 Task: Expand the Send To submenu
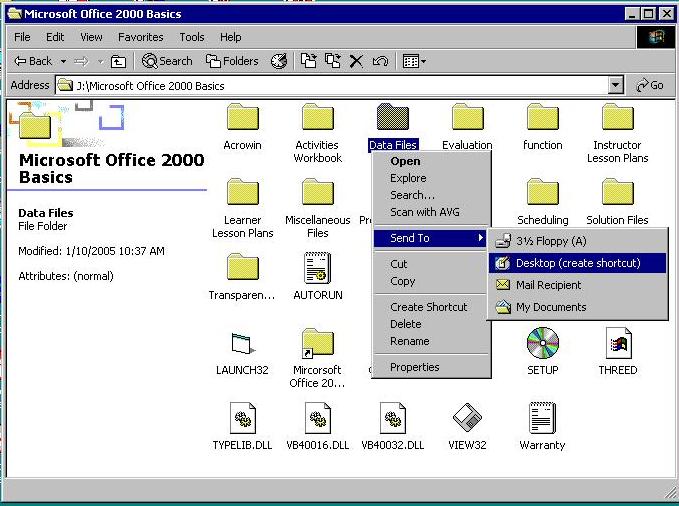tap(431, 238)
